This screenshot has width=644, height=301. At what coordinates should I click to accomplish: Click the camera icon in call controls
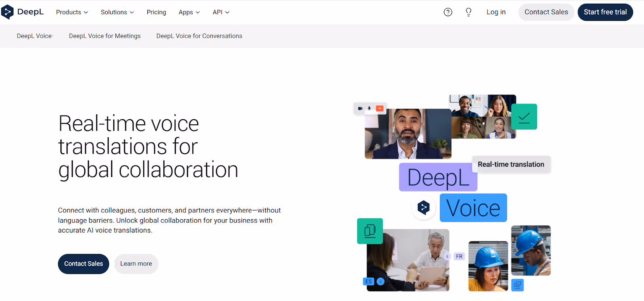(360, 109)
